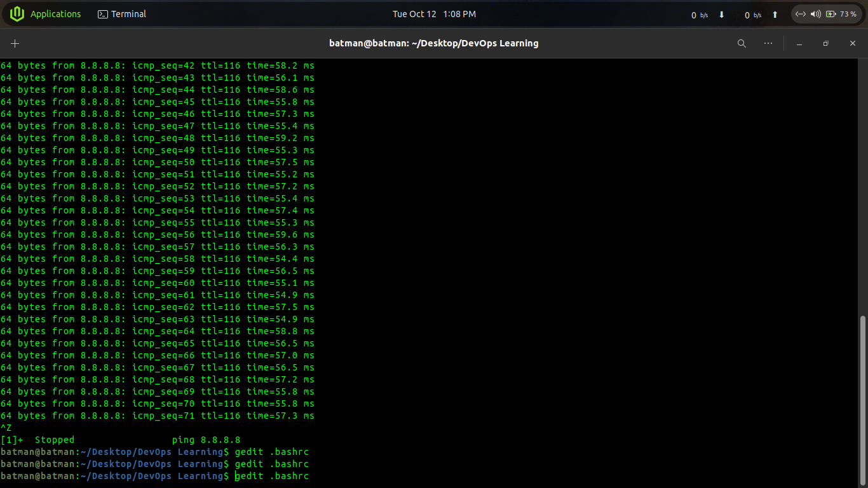Screen dimensions: 868x488
Task: Click the battery charging icon
Action: (831, 13)
